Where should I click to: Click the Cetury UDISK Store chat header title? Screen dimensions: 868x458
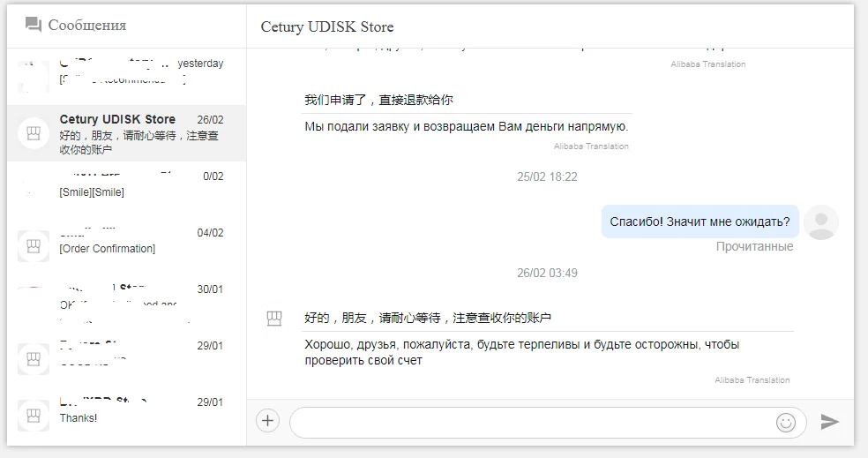tap(327, 26)
